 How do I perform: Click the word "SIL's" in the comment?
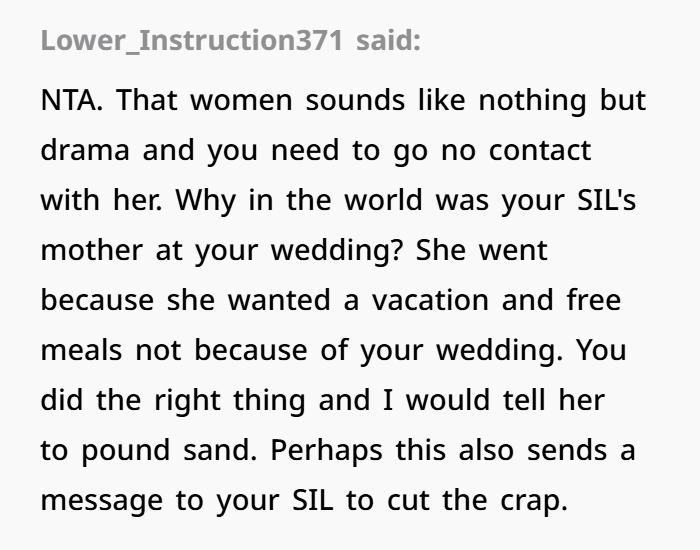(607, 200)
